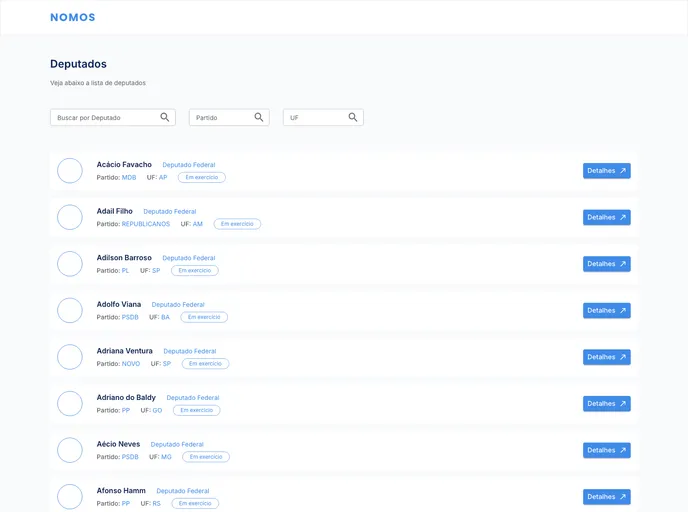Click the magnifier icon in UF field
This screenshot has width=688, height=512.
click(x=353, y=117)
